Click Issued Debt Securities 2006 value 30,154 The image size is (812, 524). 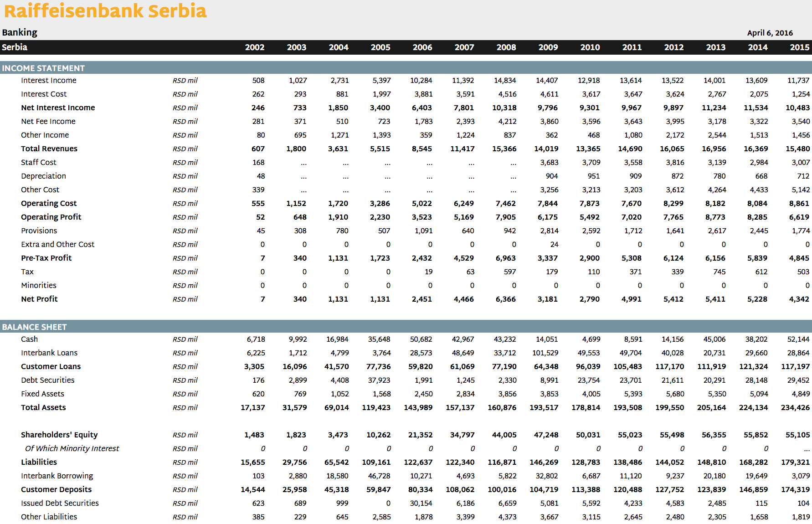pyautogui.click(x=421, y=503)
